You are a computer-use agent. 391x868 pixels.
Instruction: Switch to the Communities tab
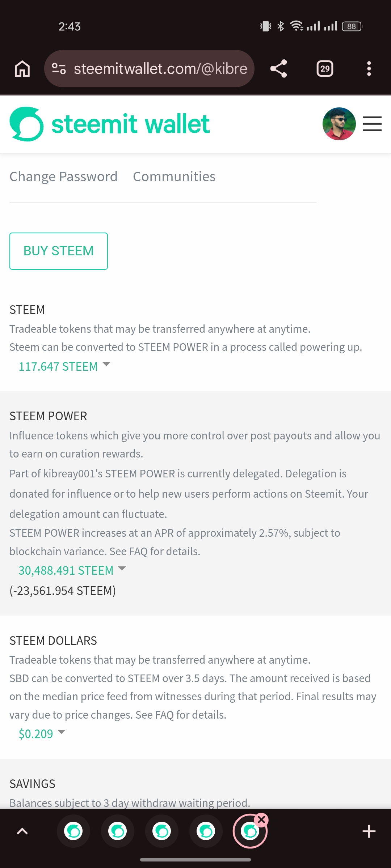(x=174, y=176)
